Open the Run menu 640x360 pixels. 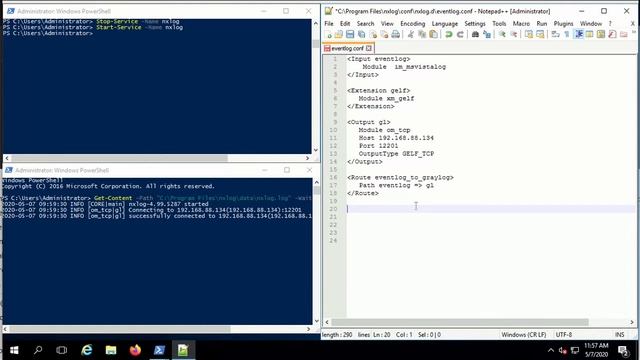(x=542, y=24)
